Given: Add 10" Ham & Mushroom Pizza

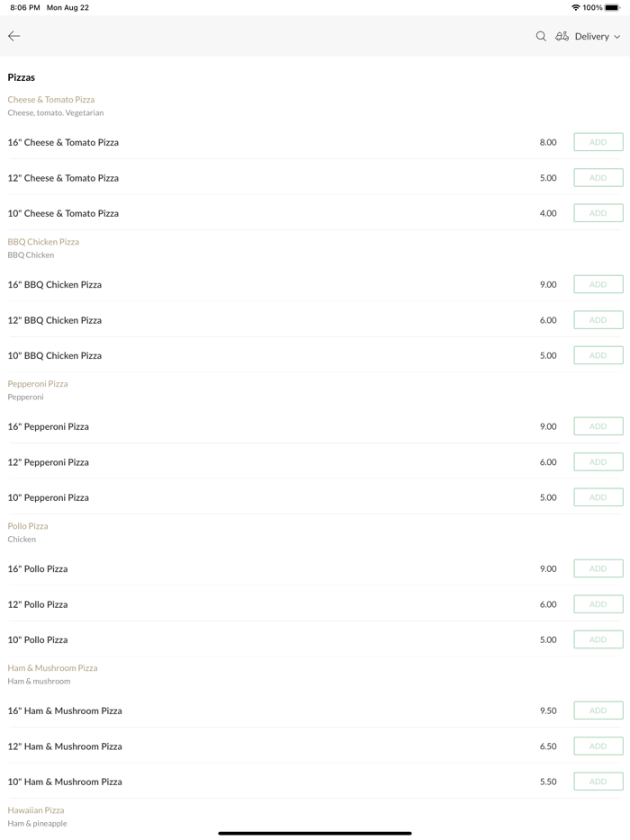Looking at the screenshot, I should [x=598, y=782].
